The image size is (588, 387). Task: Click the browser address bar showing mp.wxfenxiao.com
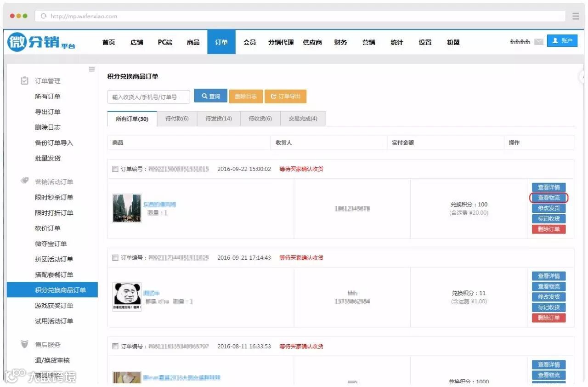click(x=300, y=16)
